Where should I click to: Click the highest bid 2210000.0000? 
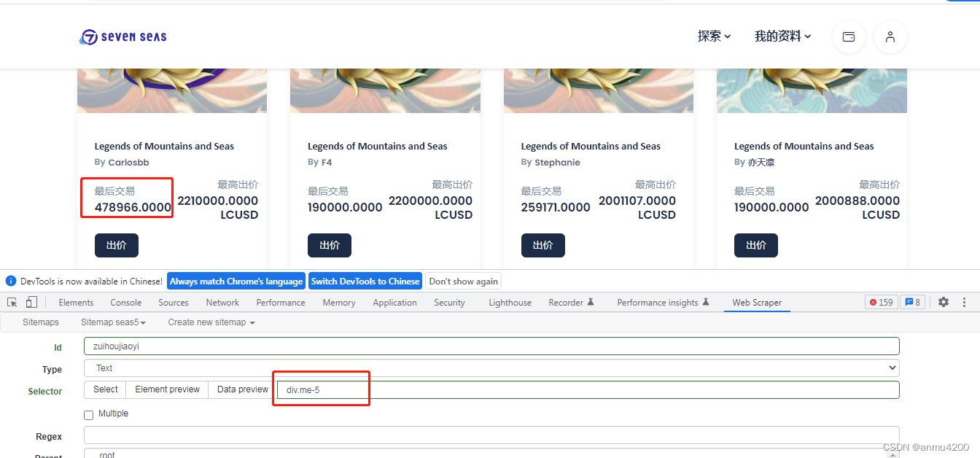click(x=217, y=201)
